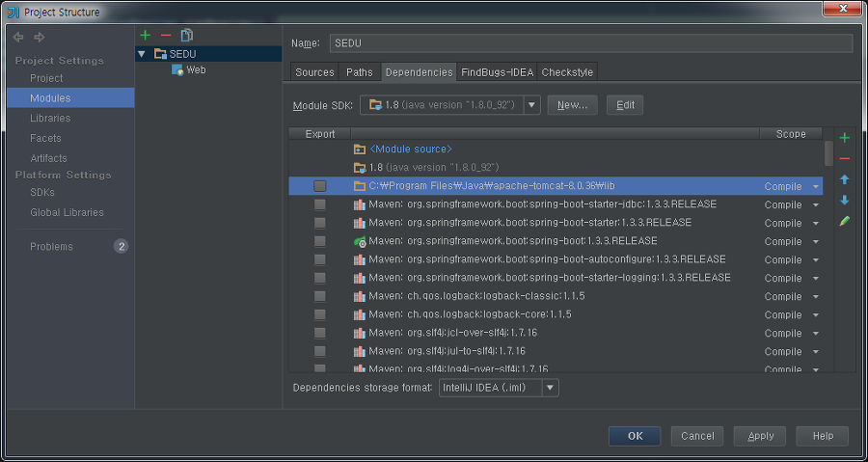Toggle export for logback-classic
This screenshot has width=868, height=462.
click(x=319, y=296)
